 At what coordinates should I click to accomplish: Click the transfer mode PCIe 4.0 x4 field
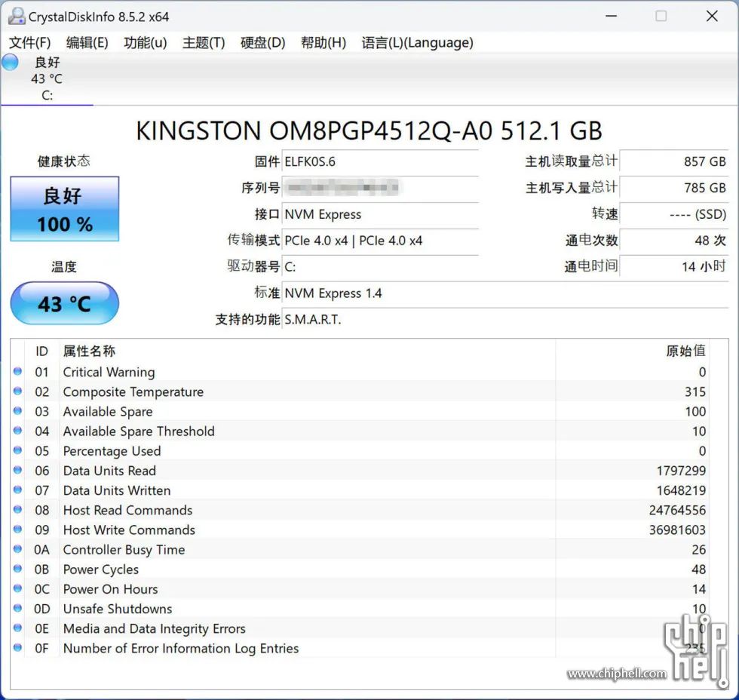[380, 241]
